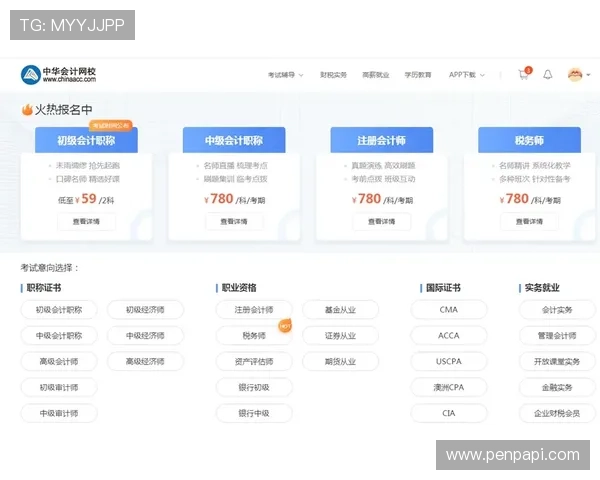Viewport: 600px width, 480px height.
Task: Expand the 考试辅导 dropdown menu
Action: 285,75
